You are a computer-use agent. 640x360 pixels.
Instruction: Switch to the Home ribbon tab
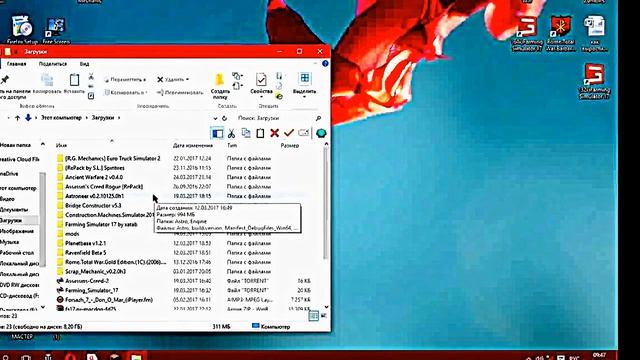pyautogui.click(x=16, y=64)
